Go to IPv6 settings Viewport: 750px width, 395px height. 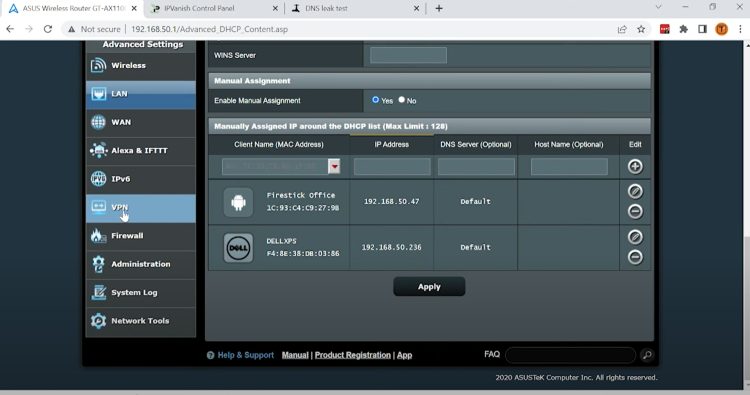coord(141,179)
